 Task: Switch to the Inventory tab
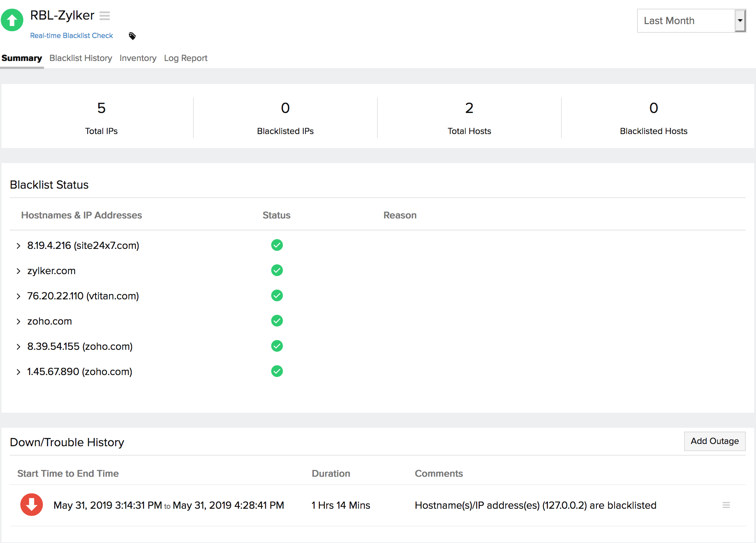(138, 58)
